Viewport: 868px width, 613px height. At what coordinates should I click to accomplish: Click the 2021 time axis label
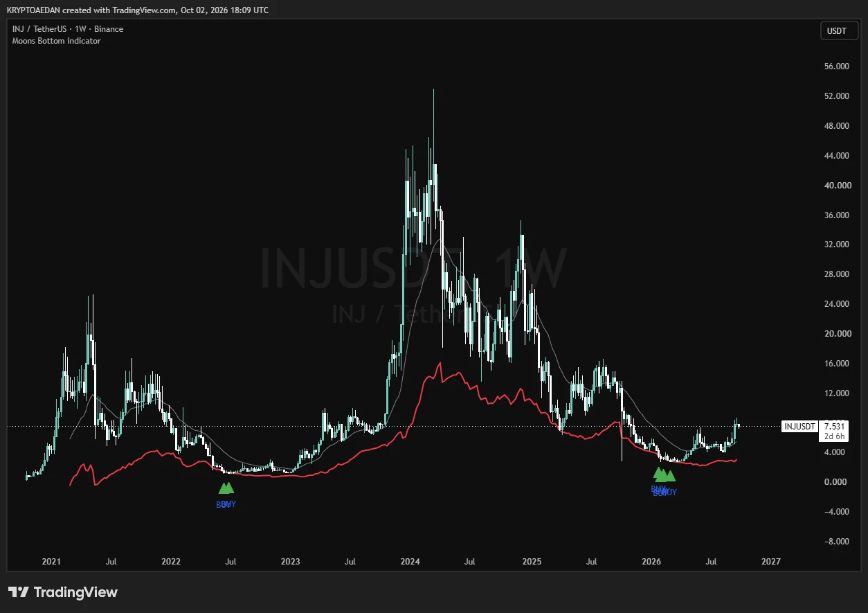point(51,562)
